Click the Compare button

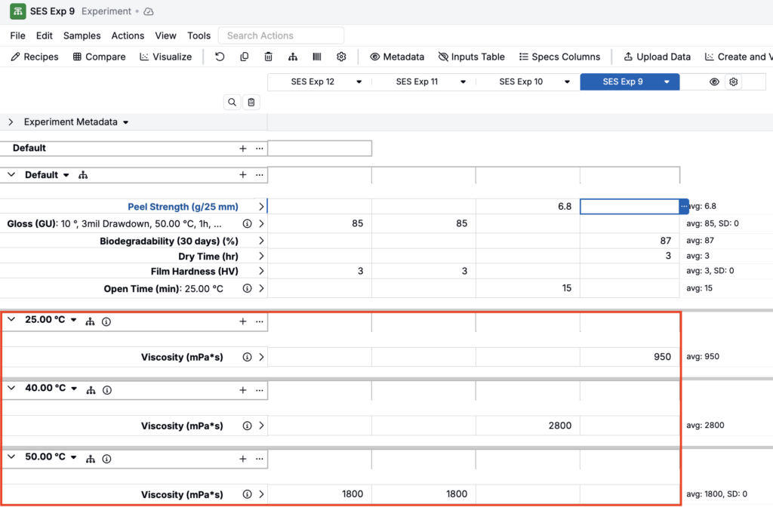coord(99,57)
